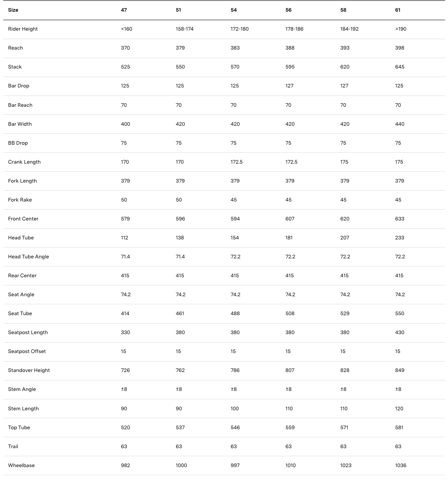Viewport: 448px width, 480px height.
Task: Click the Rider Height row label
Action: pos(23,29)
